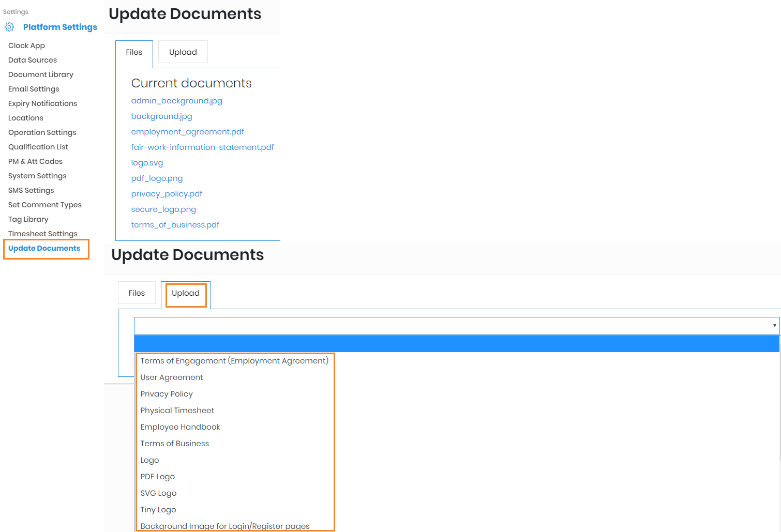Open the Tag Library section

(x=28, y=220)
